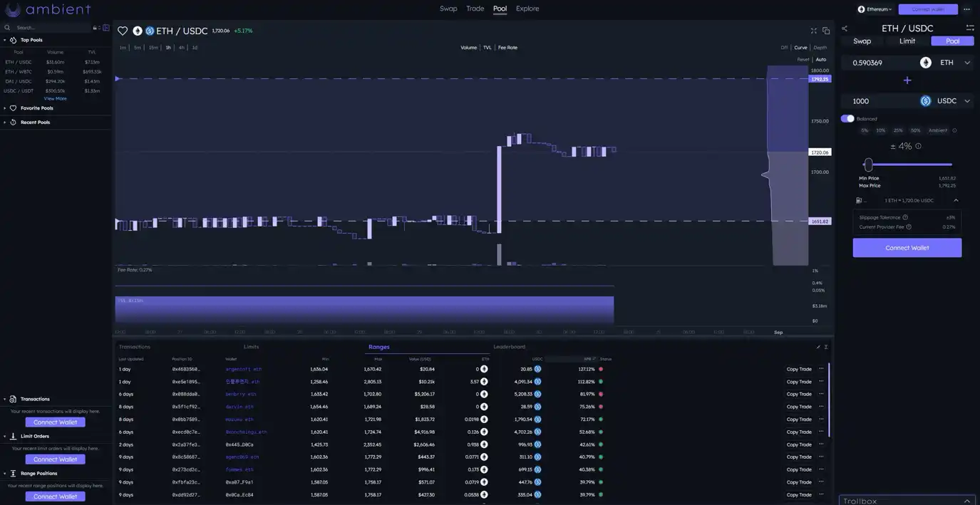Viewport: 980px width, 505px height.
Task: Toggle the Balanced switch
Action: 847,119
